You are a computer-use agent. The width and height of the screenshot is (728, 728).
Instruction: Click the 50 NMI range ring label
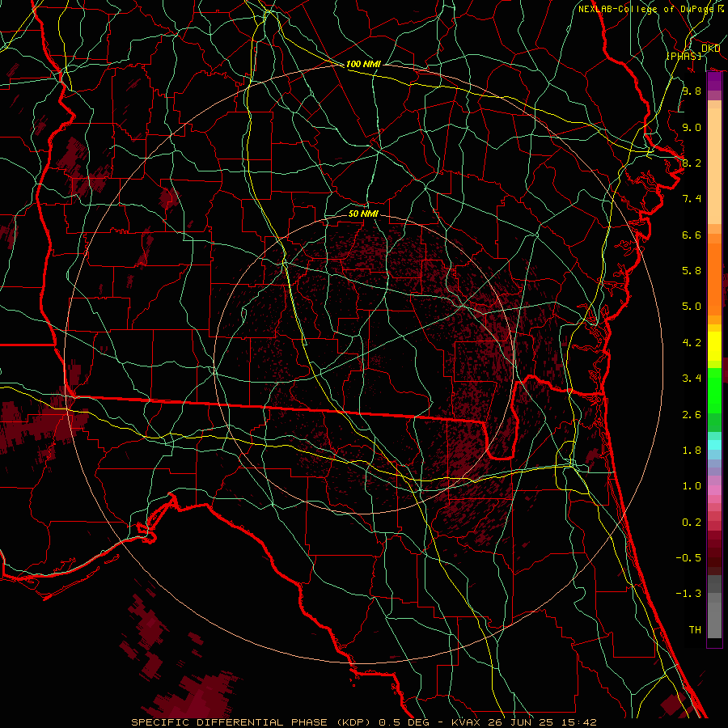[x=363, y=214]
